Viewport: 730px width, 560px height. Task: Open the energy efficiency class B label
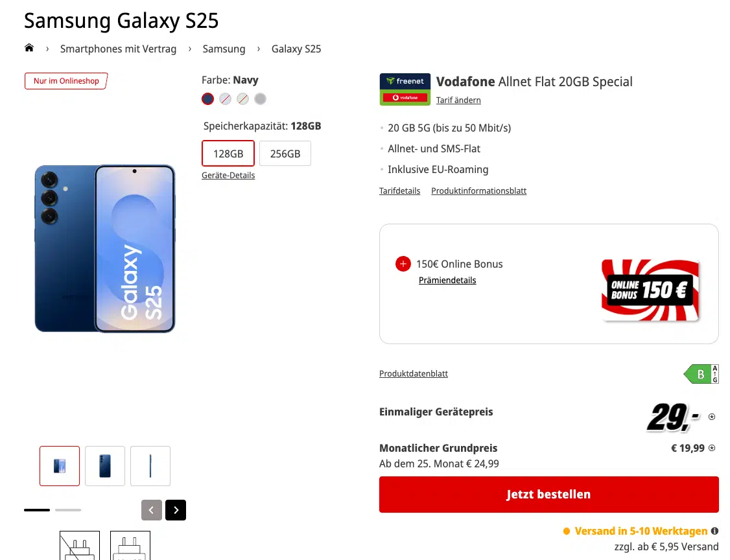(x=701, y=374)
